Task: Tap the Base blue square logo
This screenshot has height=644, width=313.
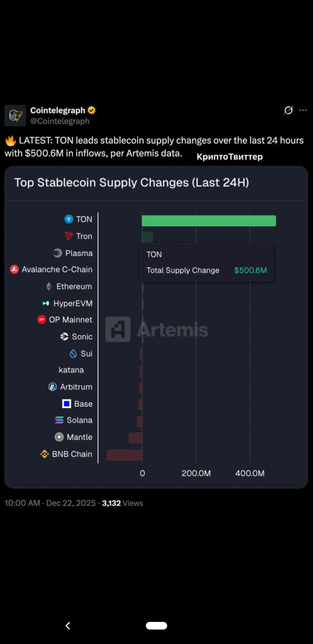Action: tap(67, 404)
